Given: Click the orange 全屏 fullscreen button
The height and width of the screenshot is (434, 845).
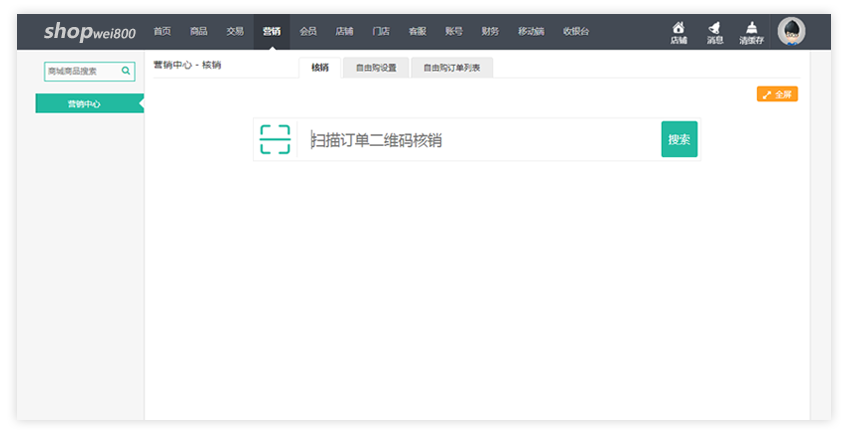Looking at the screenshot, I should [777, 94].
